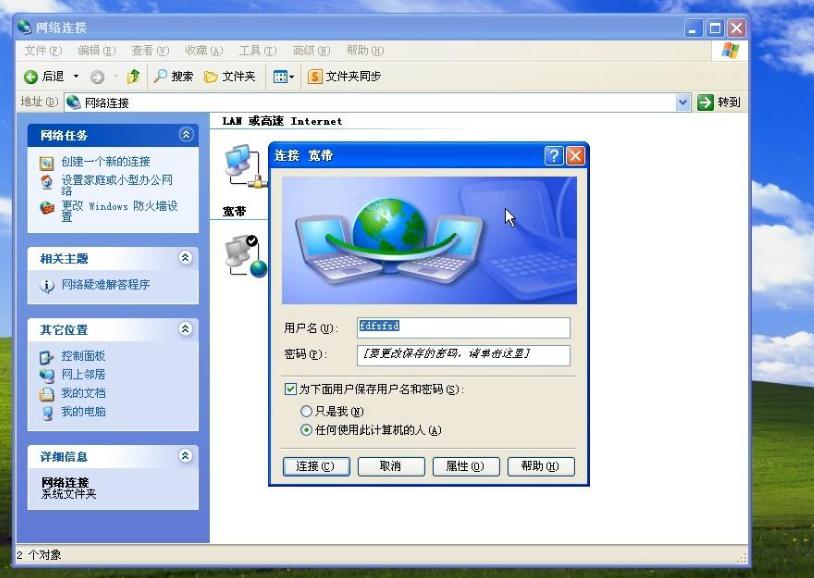The image size is (814, 578).
Task: Open Search (搜索) in toolbar
Action: tap(173, 76)
